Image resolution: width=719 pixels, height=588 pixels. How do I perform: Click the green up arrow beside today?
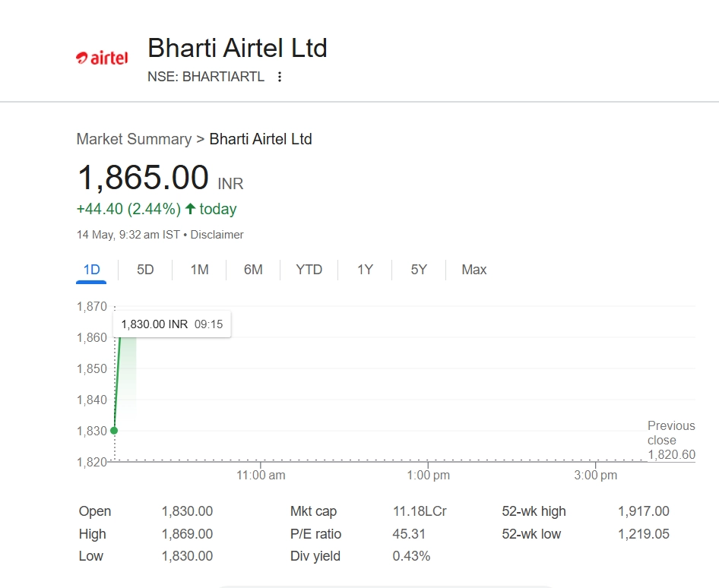pos(190,209)
